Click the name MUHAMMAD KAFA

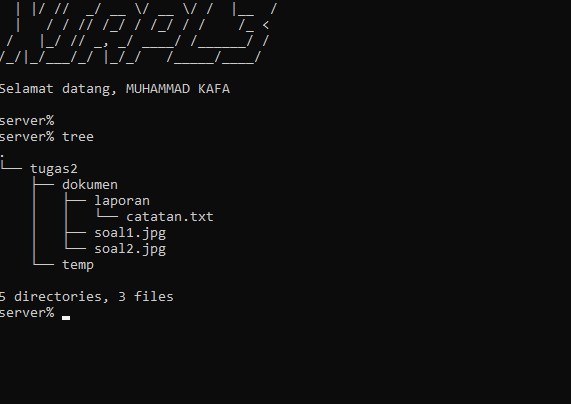[x=178, y=89]
